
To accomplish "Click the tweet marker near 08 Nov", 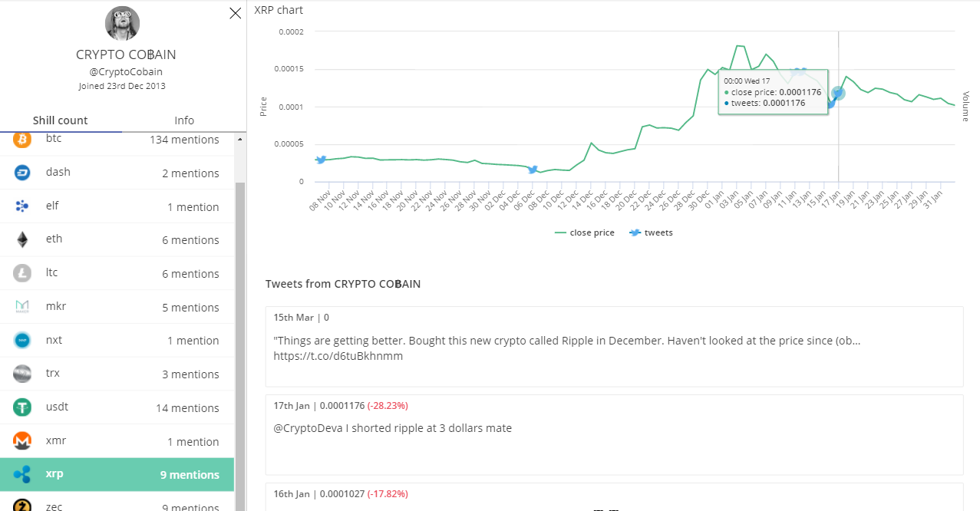I will tap(321, 160).
